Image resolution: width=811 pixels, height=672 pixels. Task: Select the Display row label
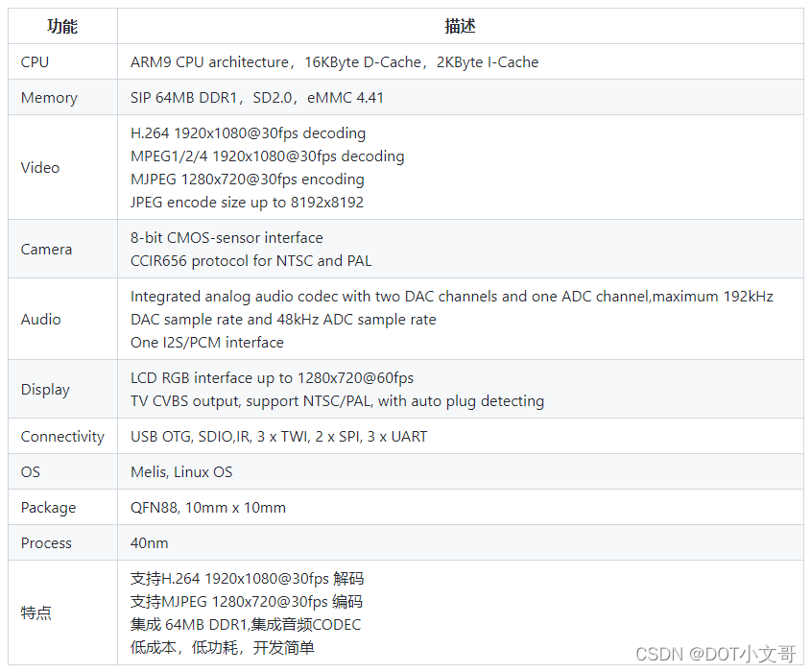[x=45, y=390]
